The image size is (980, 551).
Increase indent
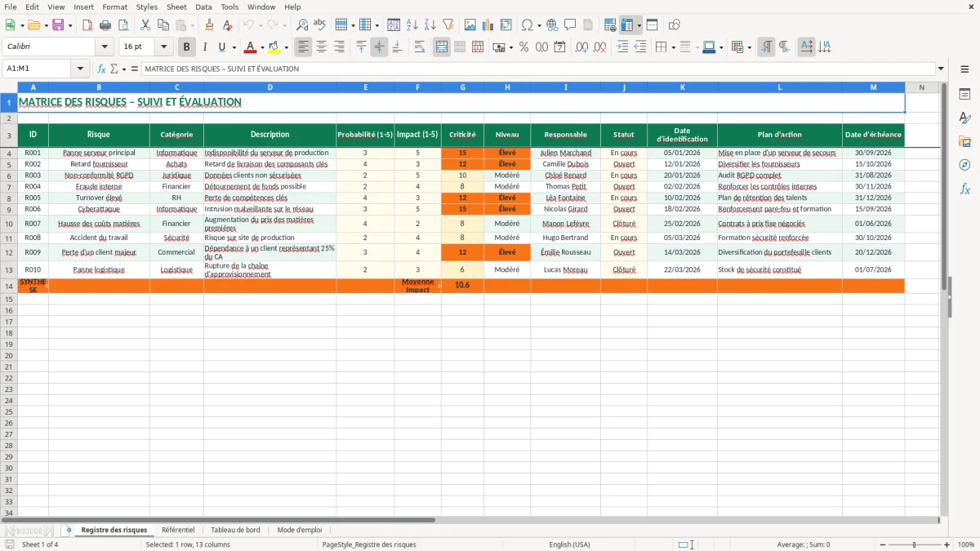622,47
